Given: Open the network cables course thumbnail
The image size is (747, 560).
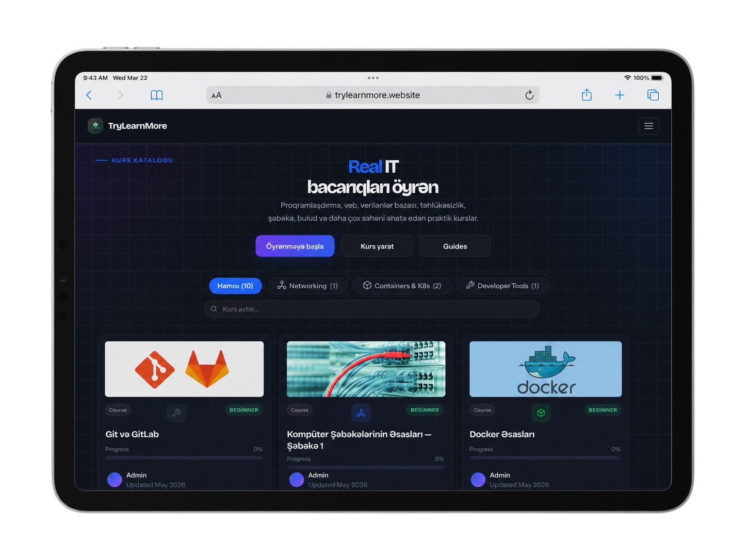Looking at the screenshot, I should click(366, 369).
